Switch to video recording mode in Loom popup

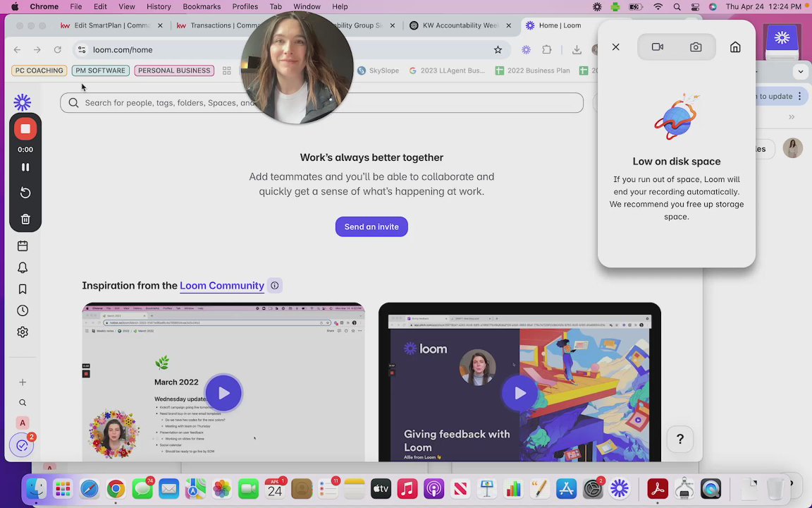click(657, 47)
